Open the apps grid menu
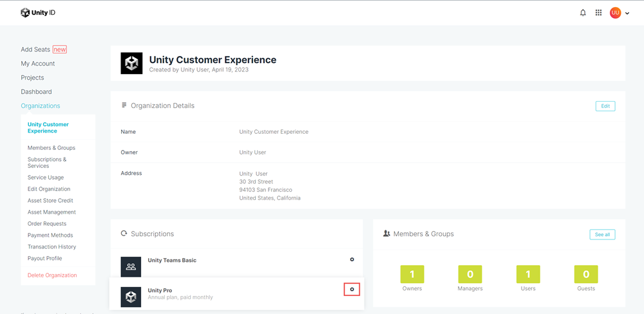The image size is (644, 314). [598, 13]
